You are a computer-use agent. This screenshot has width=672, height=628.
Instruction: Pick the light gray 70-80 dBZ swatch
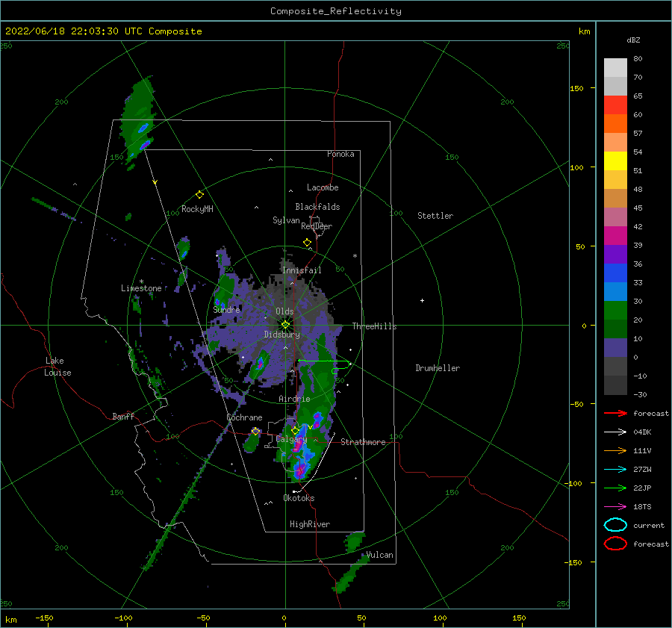615,68
